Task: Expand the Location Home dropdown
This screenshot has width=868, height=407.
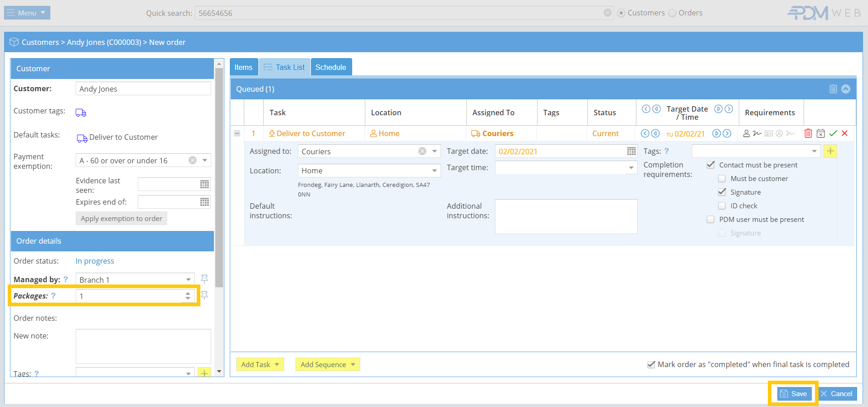Action: [x=434, y=171]
